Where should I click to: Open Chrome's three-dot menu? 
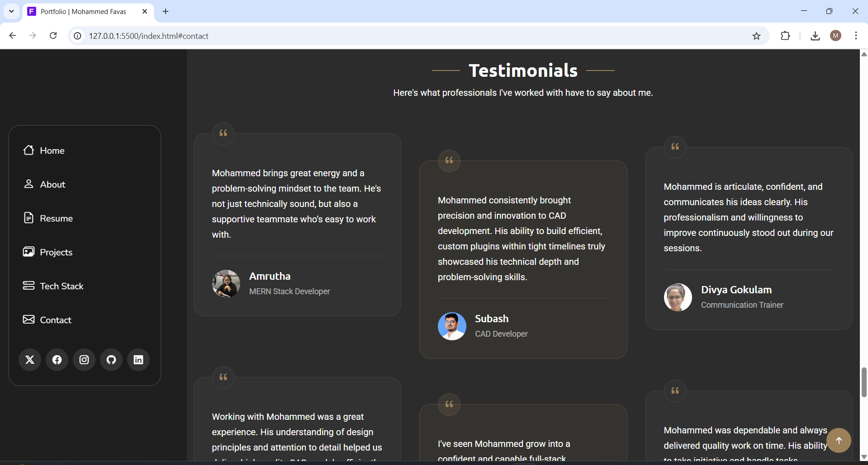point(856,36)
